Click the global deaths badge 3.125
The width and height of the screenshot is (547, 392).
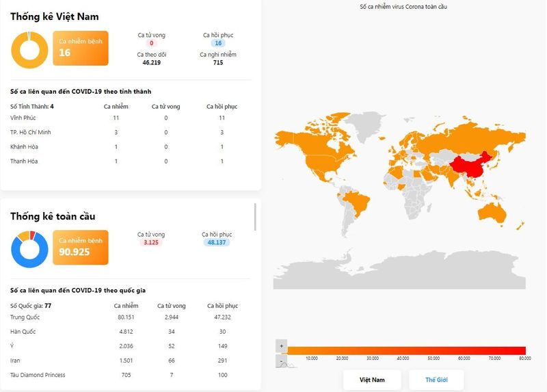pyautogui.click(x=150, y=242)
